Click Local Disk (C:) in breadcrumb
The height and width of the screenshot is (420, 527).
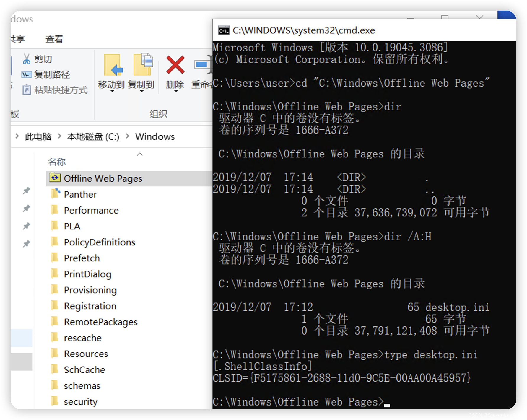[93, 136]
